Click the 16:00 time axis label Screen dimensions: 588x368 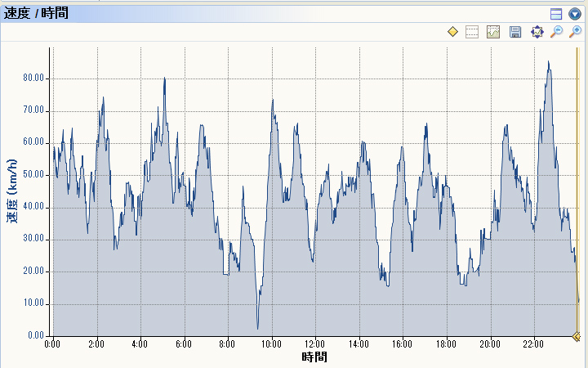[402, 344]
